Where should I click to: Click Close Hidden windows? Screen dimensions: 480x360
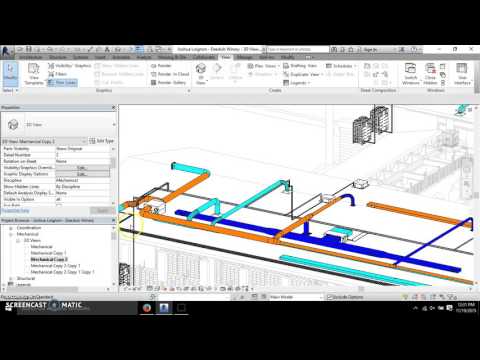coord(430,74)
